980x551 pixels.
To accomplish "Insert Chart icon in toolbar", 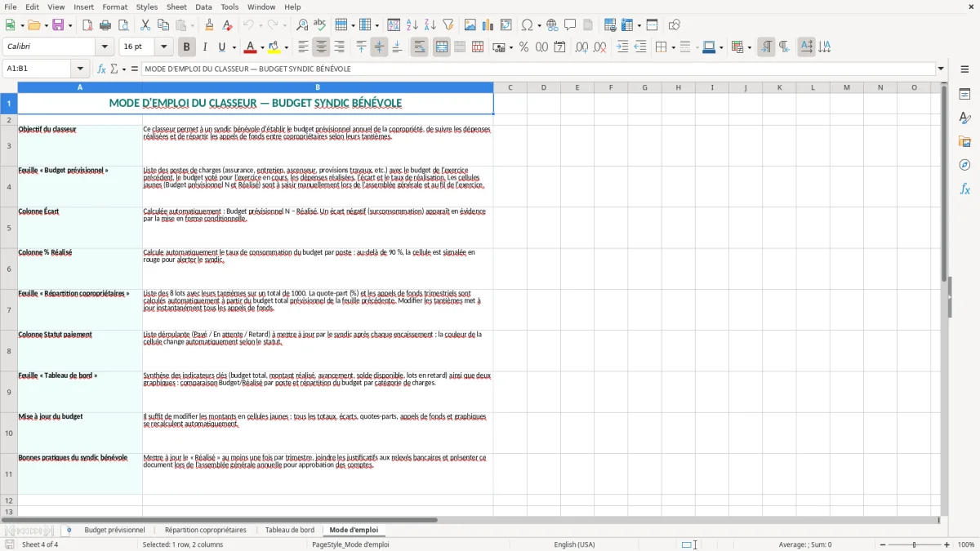I will 488,25.
